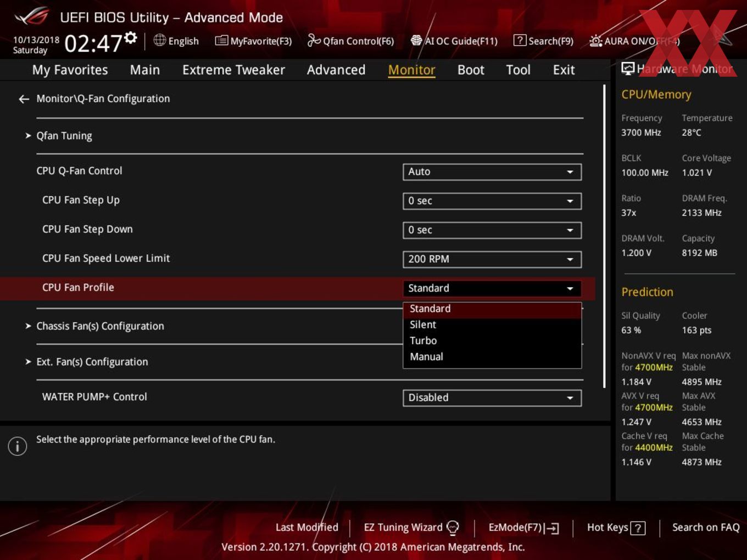Click the EzMode exit arrow icon
This screenshot has width=747, height=560.
pyautogui.click(x=552, y=528)
